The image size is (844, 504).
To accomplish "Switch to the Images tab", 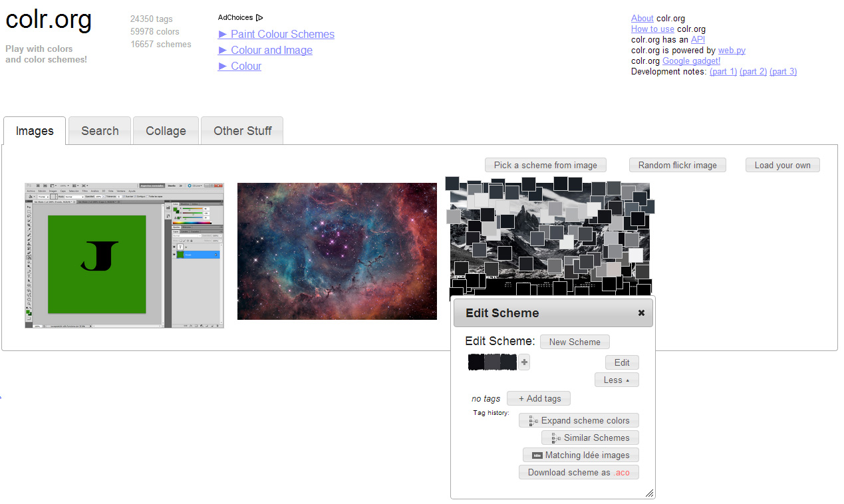I will click(35, 131).
